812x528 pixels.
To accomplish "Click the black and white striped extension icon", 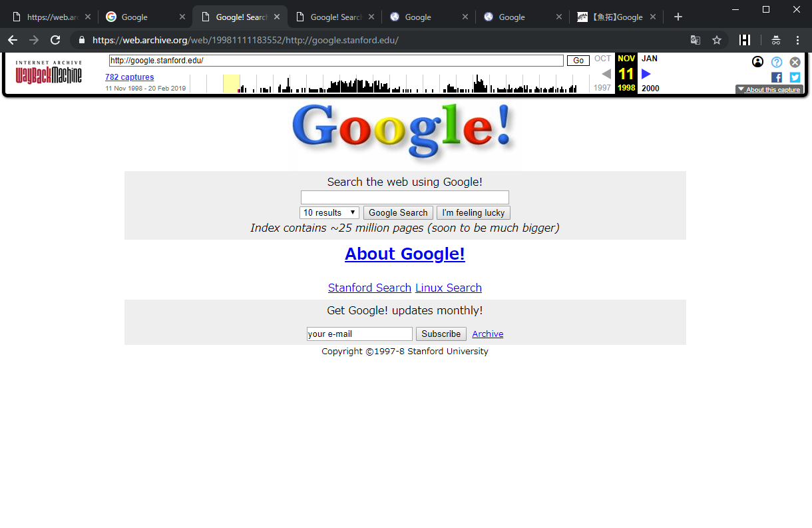I will (745, 40).
